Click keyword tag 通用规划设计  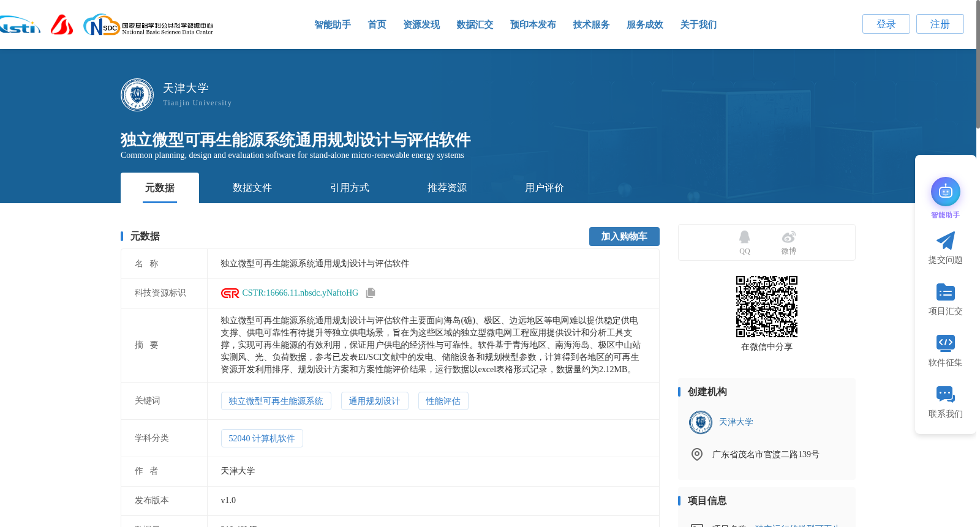click(x=374, y=401)
